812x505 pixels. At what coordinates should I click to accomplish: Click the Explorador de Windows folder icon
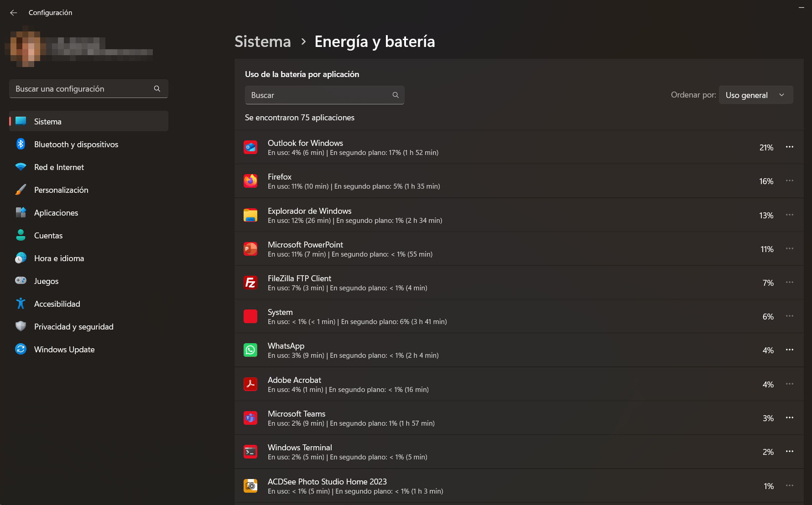coord(250,215)
